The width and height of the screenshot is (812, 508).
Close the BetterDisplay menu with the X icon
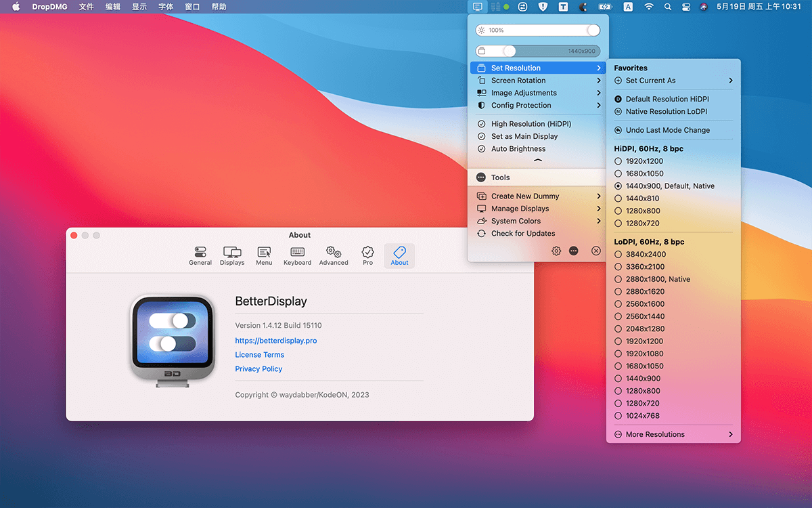click(x=596, y=251)
